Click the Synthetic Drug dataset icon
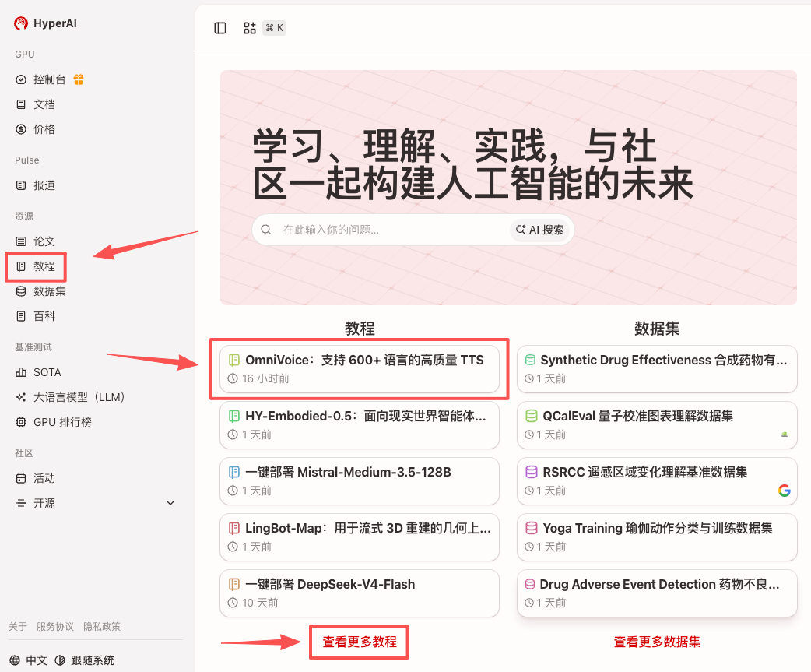The image size is (811, 672). [x=530, y=360]
